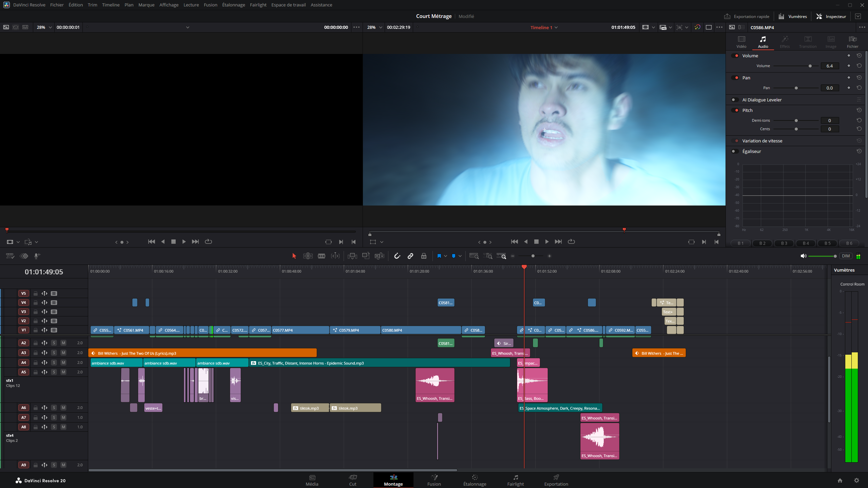Switch to the Fairlight page tab
The width and height of the screenshot is (868, 488).
(x=515, y=480)
